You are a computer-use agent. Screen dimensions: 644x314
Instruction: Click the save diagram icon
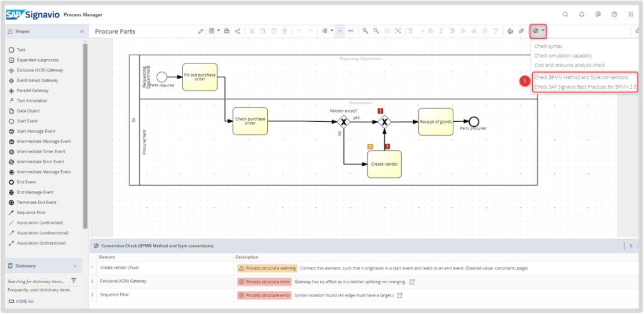point(211,31)
